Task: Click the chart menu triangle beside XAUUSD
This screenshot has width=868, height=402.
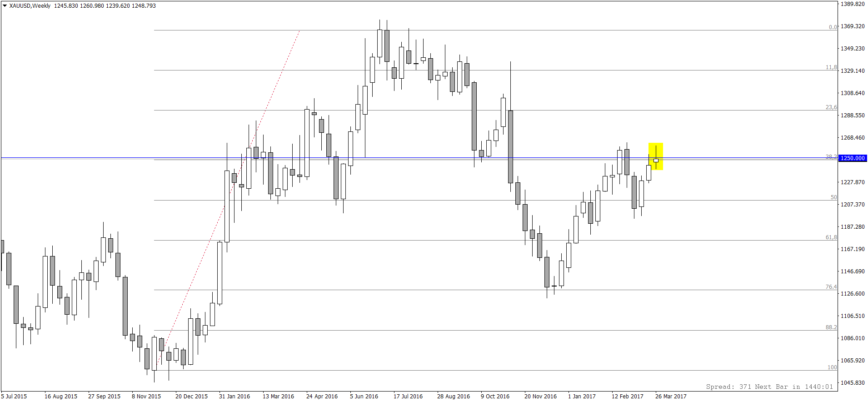Action: point(5,6)
